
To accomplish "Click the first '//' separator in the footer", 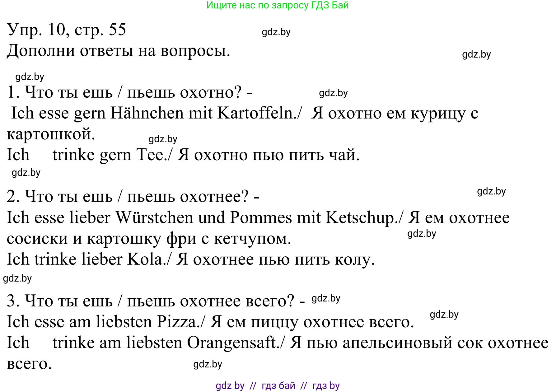I will click(x=254, y=386).
